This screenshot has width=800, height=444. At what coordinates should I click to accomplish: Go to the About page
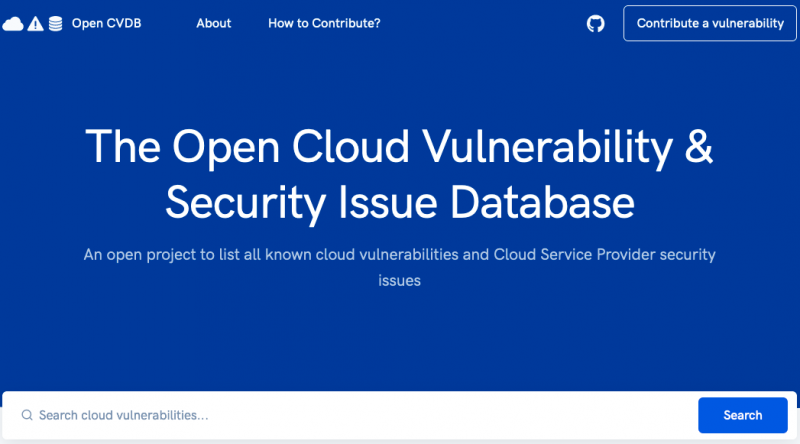[213, 23]
